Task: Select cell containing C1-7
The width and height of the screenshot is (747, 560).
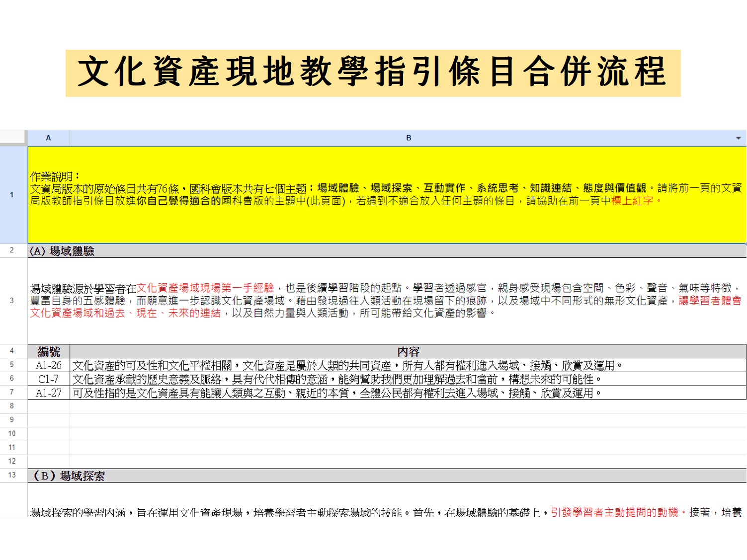Action: click(49, 379)
